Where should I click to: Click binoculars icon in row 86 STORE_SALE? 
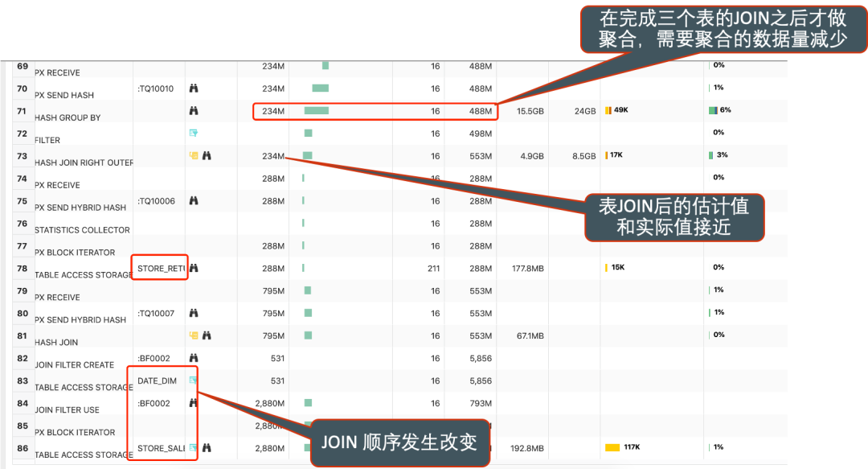point(207,448)
